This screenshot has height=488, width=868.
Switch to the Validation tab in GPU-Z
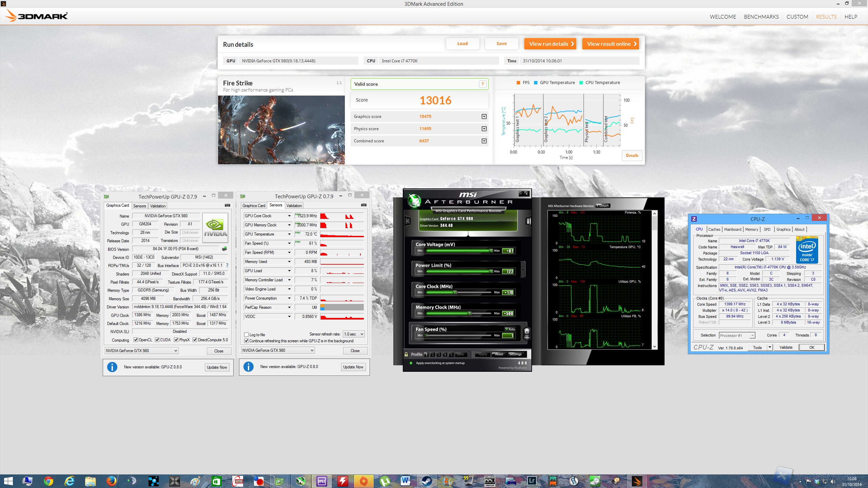157,206
